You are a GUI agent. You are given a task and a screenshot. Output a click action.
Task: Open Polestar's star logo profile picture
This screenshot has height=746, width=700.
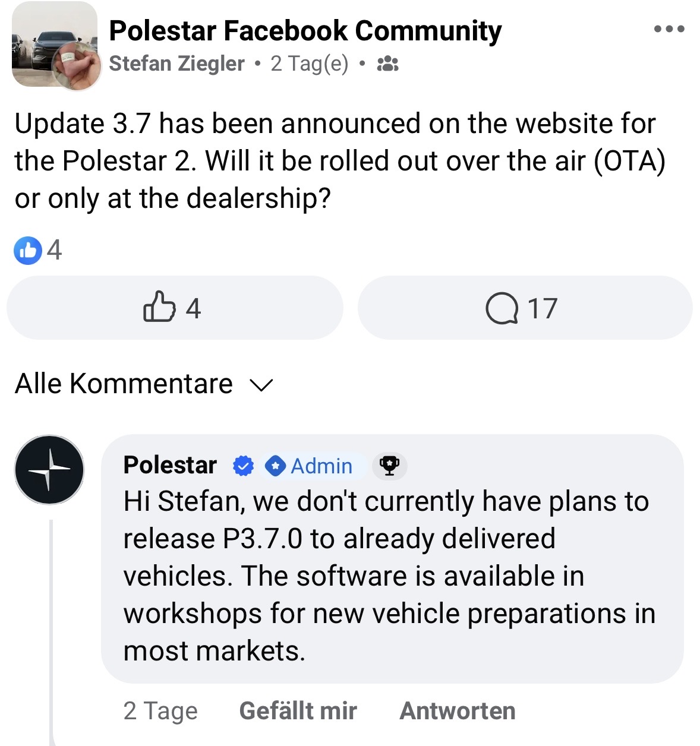click(x=49, y=470)
